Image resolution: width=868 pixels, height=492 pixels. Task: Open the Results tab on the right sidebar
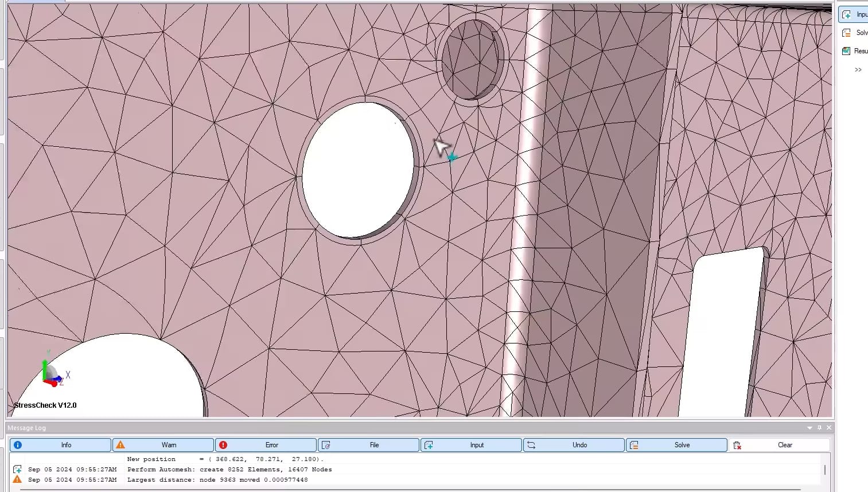tap(855, 51)
